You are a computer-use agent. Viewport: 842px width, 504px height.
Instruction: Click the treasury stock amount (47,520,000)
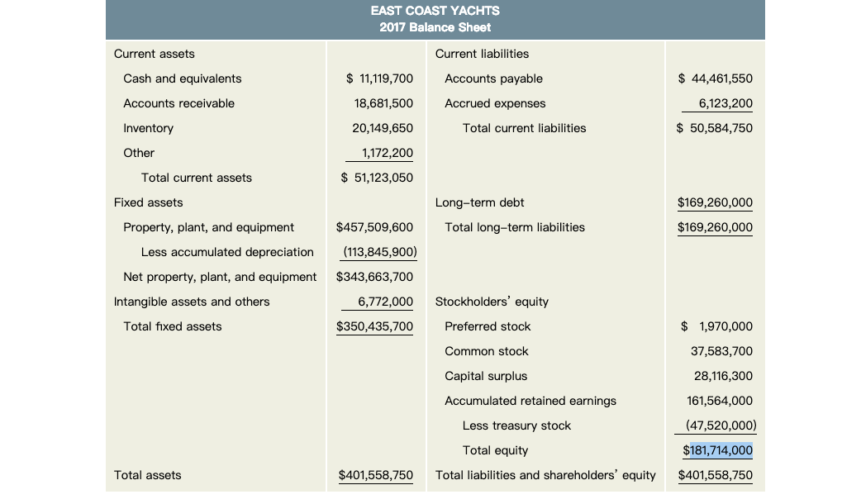[x=721, y=426]
